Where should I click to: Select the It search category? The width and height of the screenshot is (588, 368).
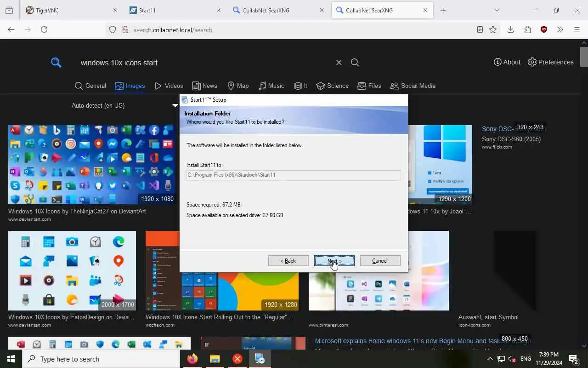pyautogui.click(x=301, y=86)
